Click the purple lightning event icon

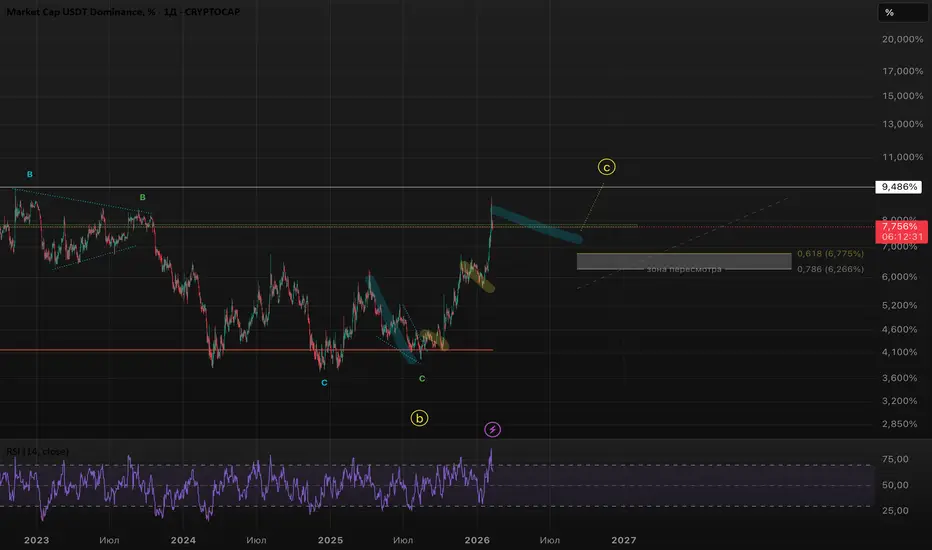pyautogui.click(x=492, y=429)
